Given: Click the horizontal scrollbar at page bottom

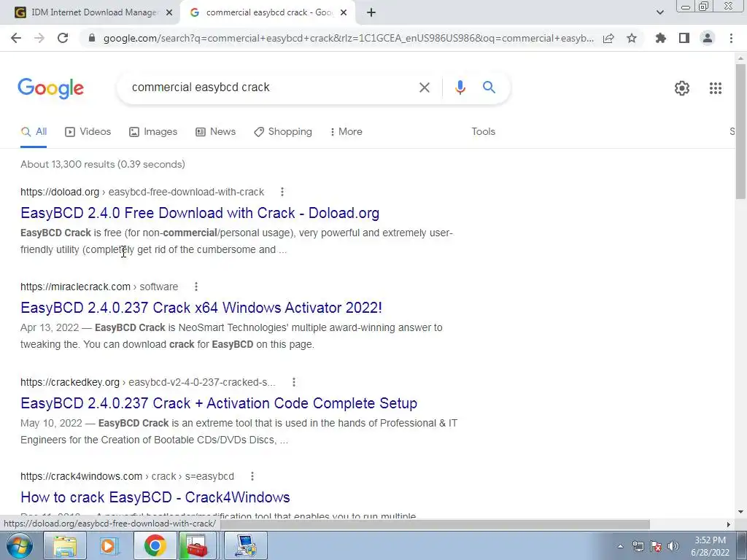Looking at the screenshot, I should [x=435, y=524].
